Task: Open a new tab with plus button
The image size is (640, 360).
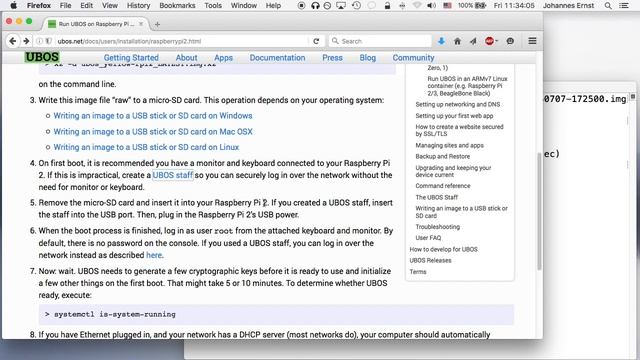Action: pos(158,24)
